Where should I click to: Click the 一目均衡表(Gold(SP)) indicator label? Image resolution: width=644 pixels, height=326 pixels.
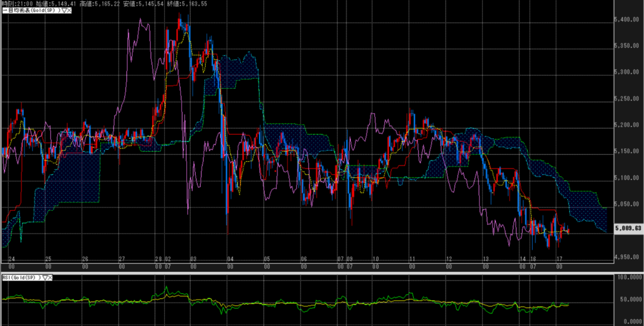click(x=31, y=11)
